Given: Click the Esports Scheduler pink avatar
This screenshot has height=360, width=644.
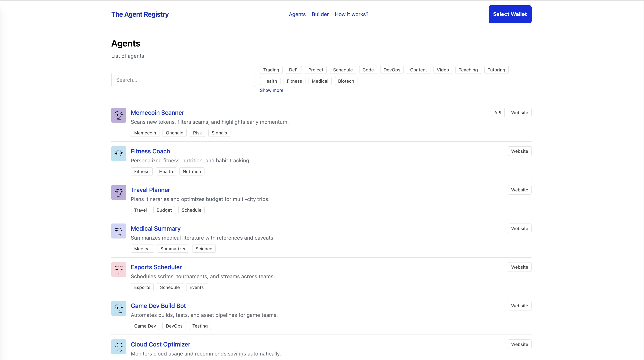Looking at the screenshot, I should [x=119, y=270].
